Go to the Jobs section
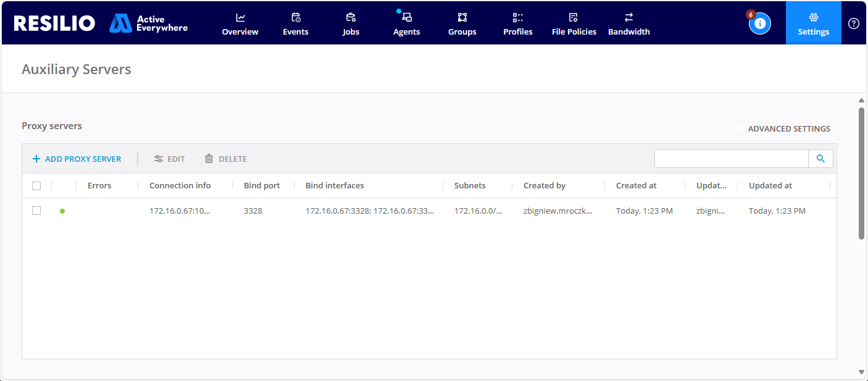 coord(351,24)
